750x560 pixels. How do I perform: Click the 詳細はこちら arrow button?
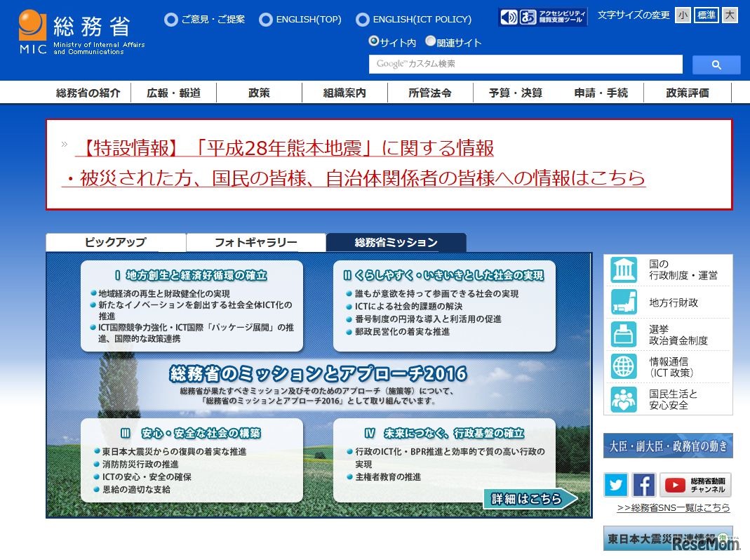pos(528,498)
